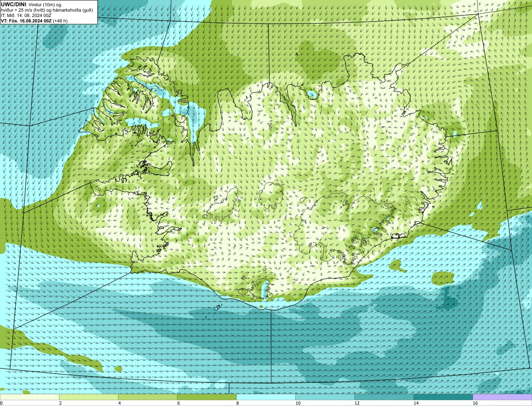
Task: Click the "0" label under the colour scale
Action: coord(2,403)
